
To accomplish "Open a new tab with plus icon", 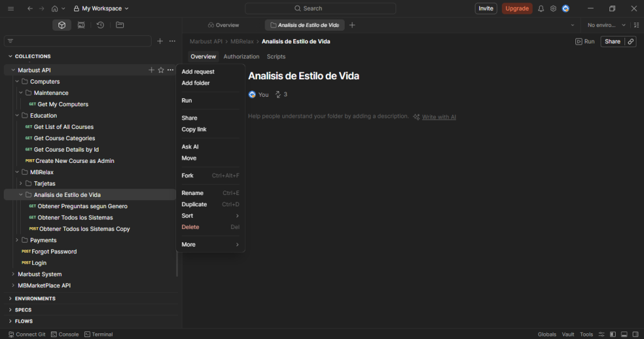I will coord(352,25).
